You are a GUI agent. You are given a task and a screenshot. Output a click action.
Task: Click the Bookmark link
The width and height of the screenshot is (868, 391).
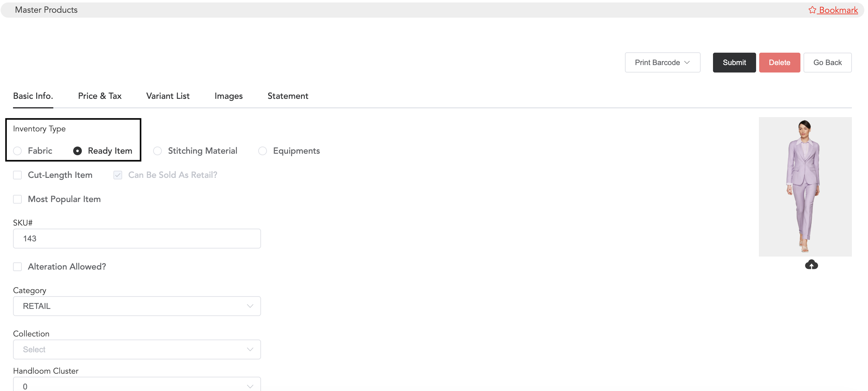pos(838,10)
